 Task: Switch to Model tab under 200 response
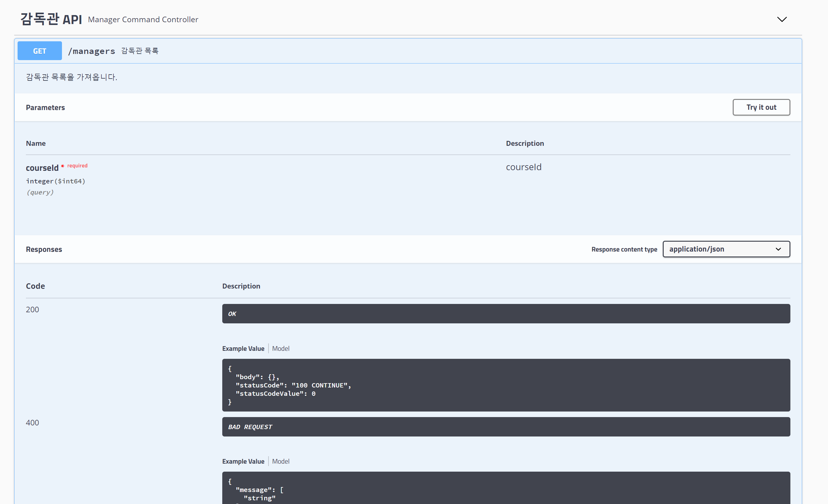[x=281, y=348]
